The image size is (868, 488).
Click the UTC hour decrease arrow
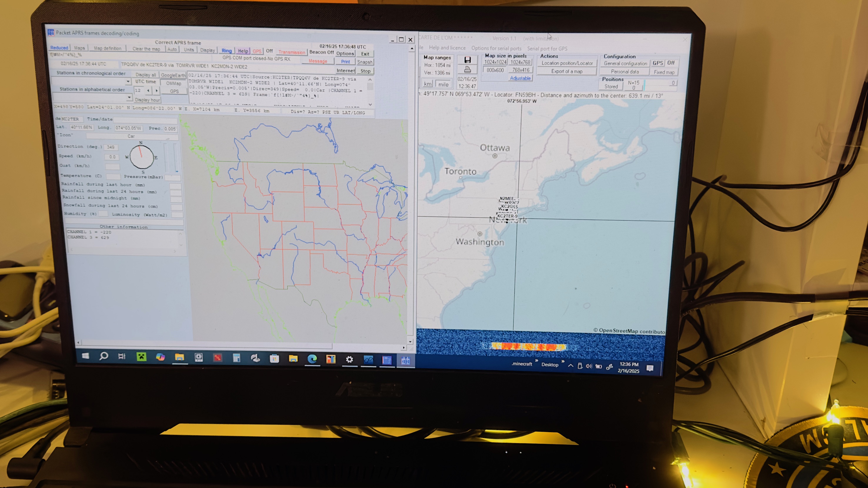point(148,90)
